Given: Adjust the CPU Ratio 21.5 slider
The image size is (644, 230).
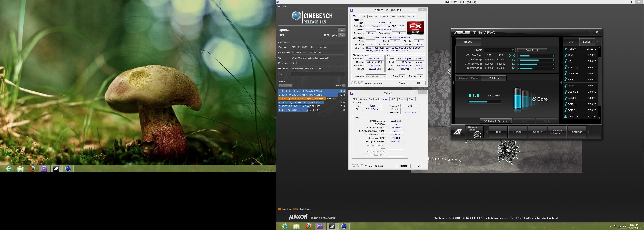Looking at the screenshot, I should (485, 102).
